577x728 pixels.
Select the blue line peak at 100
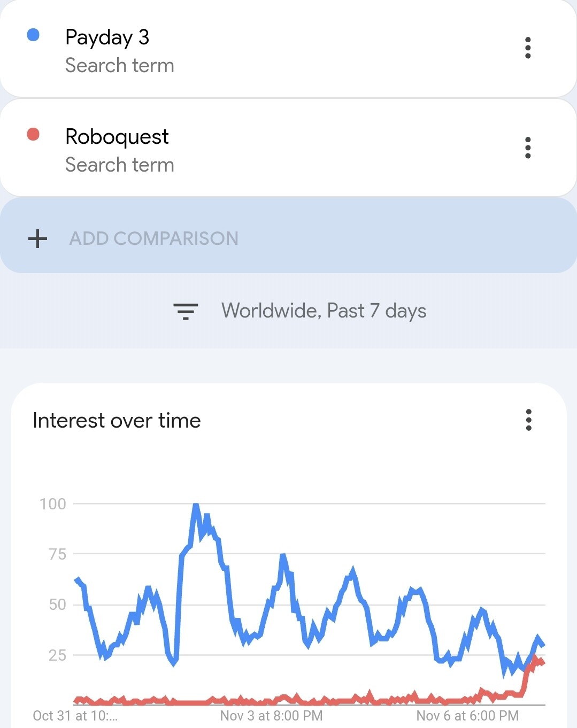(196, 505)
